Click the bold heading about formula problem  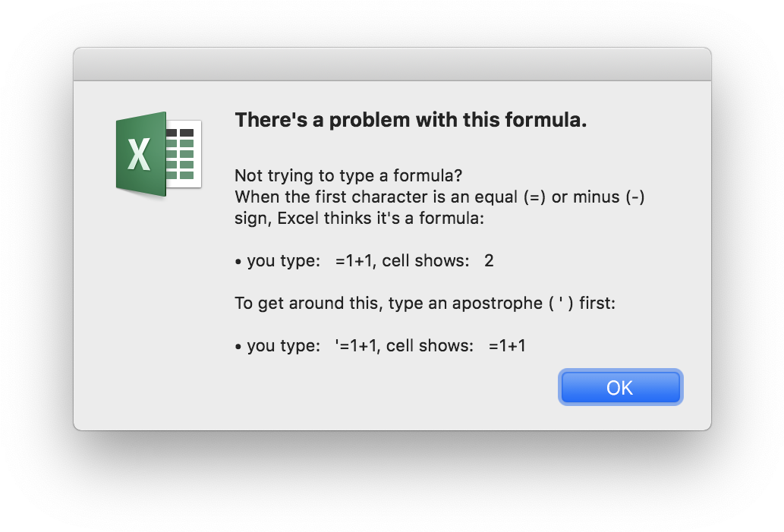[411, 120]
